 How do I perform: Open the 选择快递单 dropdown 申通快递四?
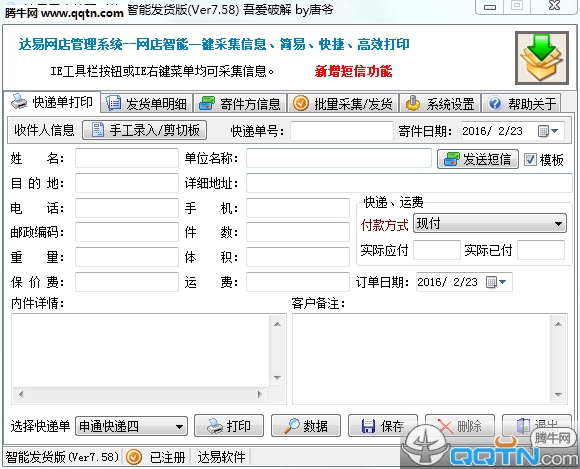(x=131, y=426)
